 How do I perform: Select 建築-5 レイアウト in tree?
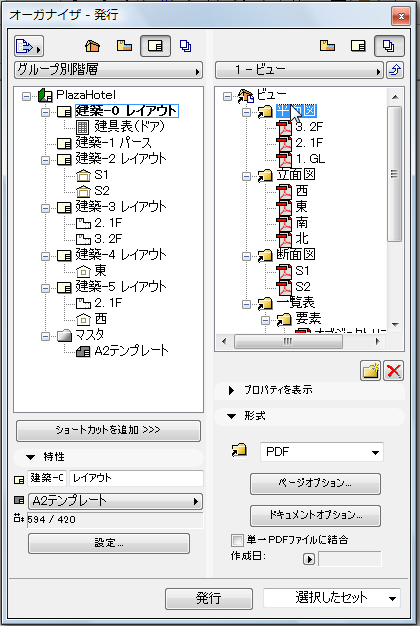click(x=121, y=287)
